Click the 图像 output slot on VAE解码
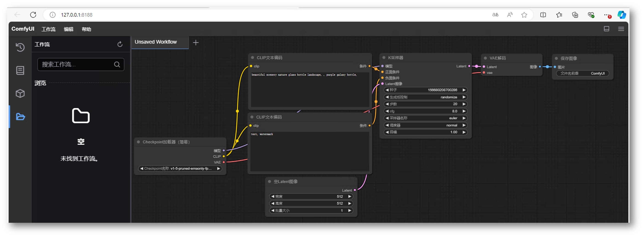 click(540, 67)
